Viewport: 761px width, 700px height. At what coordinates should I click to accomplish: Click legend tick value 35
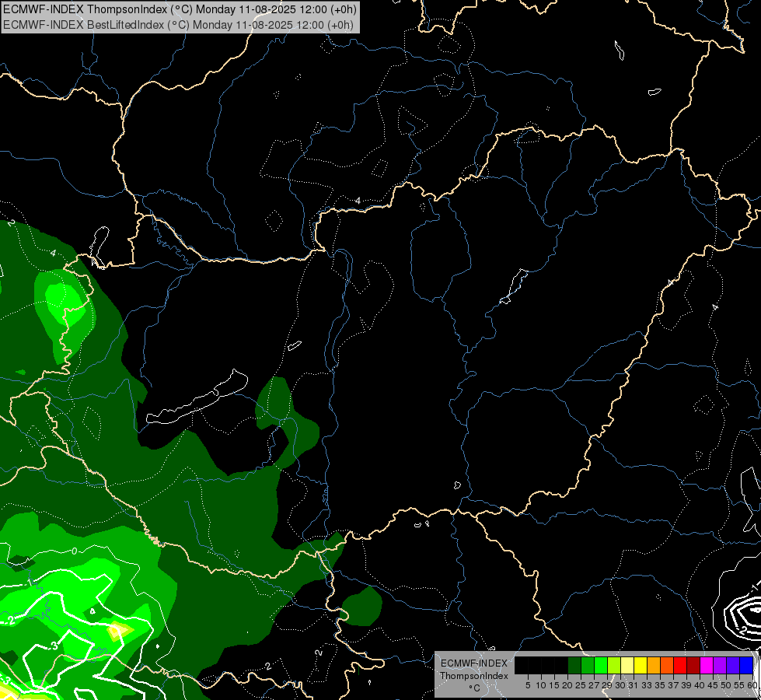tap(661, 685)
